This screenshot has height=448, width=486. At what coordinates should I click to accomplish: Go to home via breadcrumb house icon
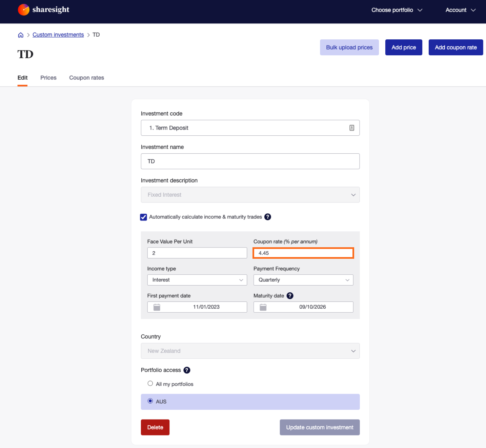click(x=21, y=35)
